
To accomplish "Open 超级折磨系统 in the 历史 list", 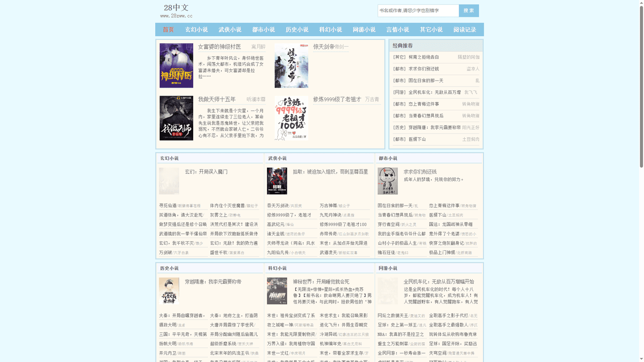I will [223, 344].
